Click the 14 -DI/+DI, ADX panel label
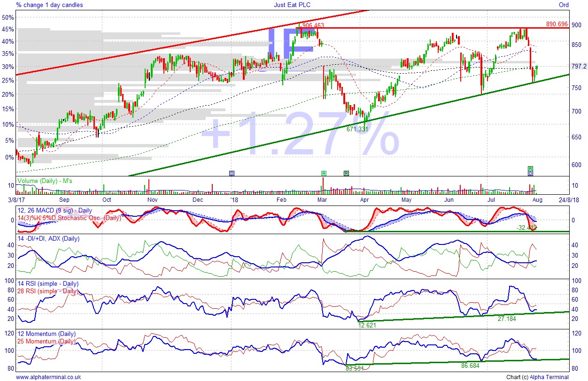The height and width of the screenshot is (381, 588). [48, 238]
